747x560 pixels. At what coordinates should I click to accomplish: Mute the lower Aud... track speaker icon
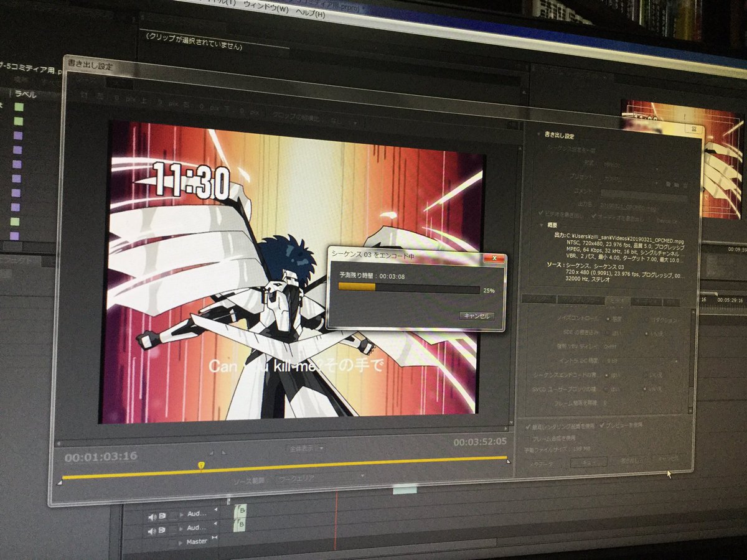coord(152,531)
